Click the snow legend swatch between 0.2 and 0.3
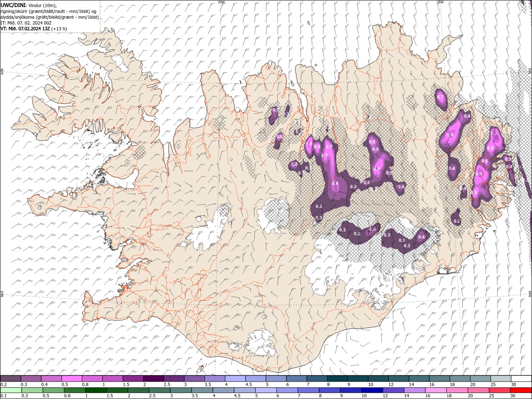This screenshot has height=399, width=532. [x=11, y=379]
